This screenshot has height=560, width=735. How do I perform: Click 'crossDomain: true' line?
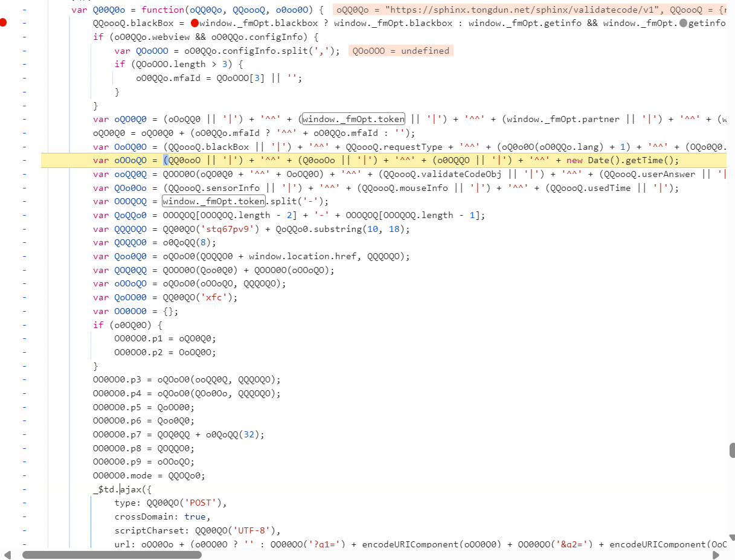[161, 517]
